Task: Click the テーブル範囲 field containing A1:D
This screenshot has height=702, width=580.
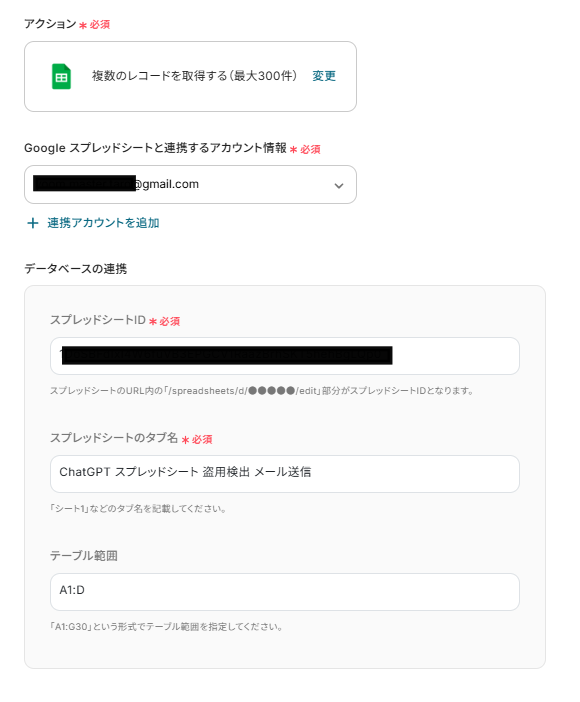Action: [x=285, y=592]
